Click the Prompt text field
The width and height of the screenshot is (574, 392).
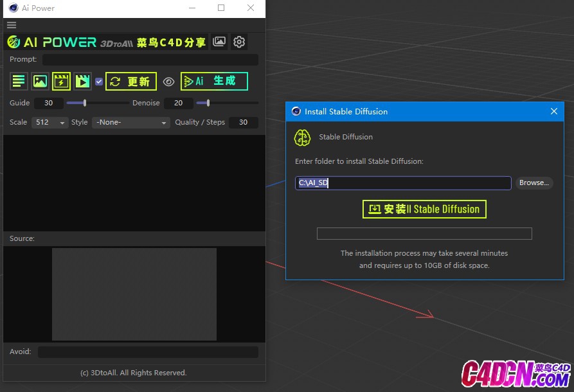(150, 59)
